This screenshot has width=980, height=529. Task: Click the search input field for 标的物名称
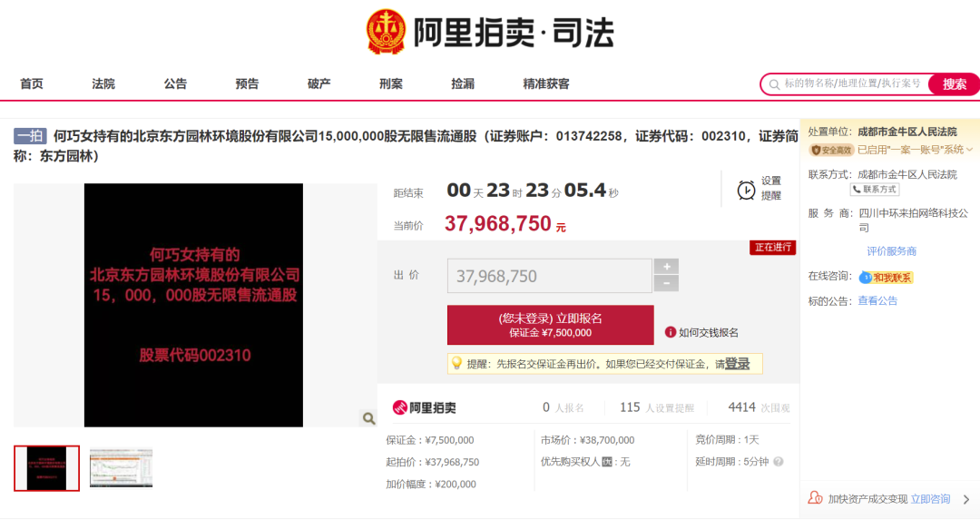(852, 83)
